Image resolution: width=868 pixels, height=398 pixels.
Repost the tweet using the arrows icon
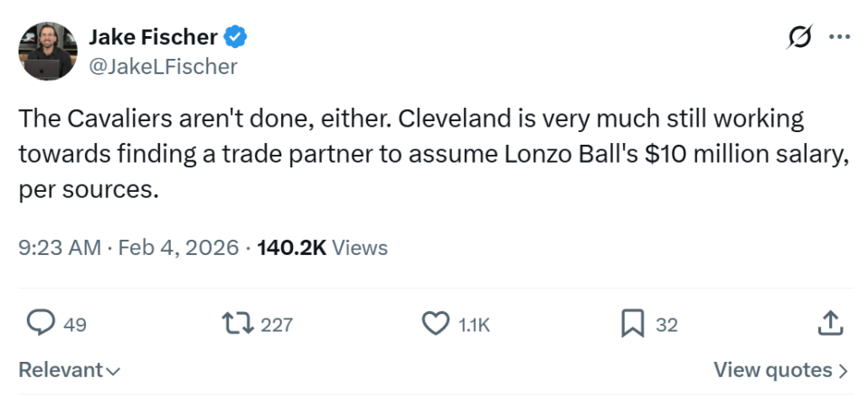[239, 323]
